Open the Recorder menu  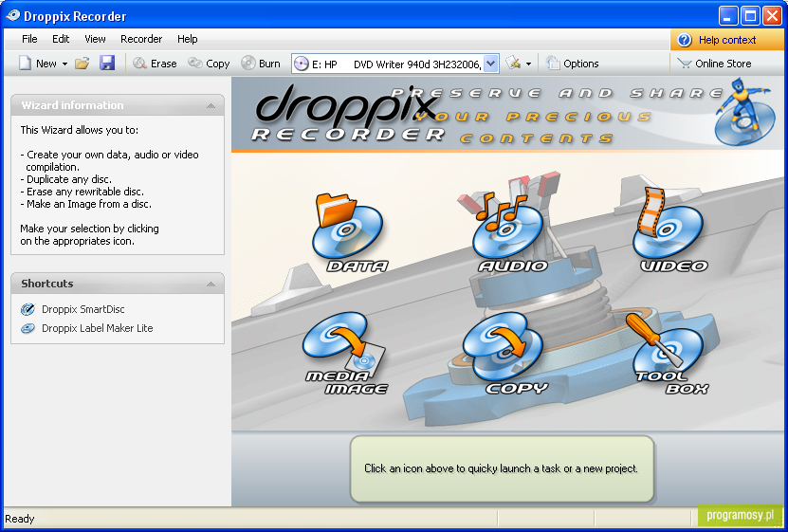pos(141,39)
